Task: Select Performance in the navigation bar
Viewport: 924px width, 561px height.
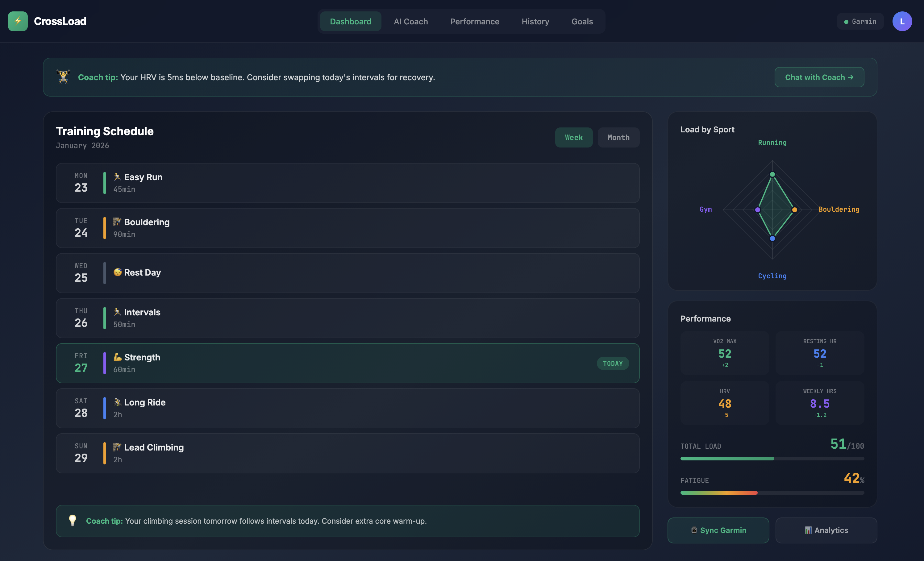Action: pos(474,21)
